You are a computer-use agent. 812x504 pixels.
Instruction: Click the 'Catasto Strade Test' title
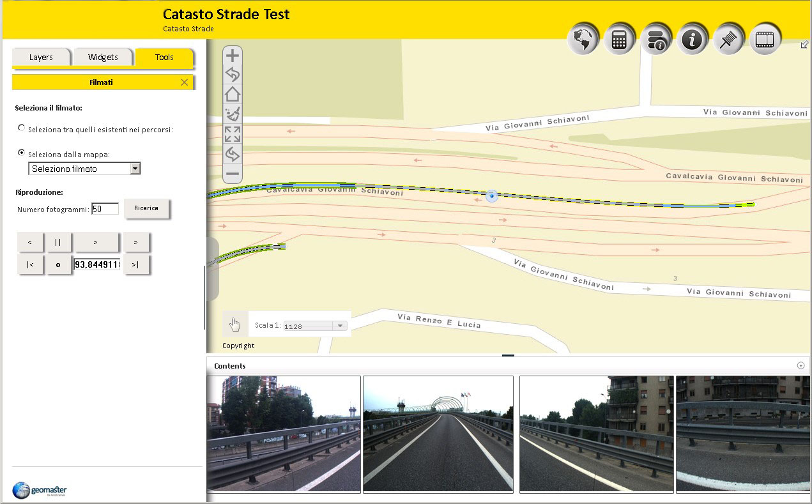(x=226, y=14)
